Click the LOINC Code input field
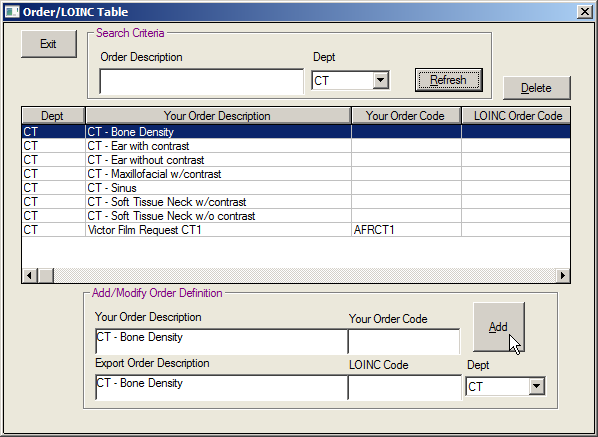The image size is (598, 437). tap(405, 387)
